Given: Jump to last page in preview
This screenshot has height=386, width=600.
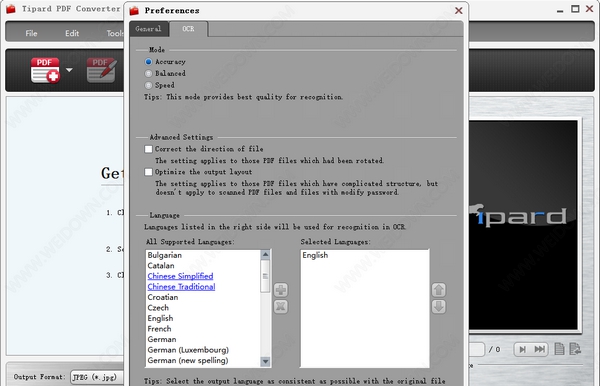Looking at the screenshot, I should coord(540,349).
